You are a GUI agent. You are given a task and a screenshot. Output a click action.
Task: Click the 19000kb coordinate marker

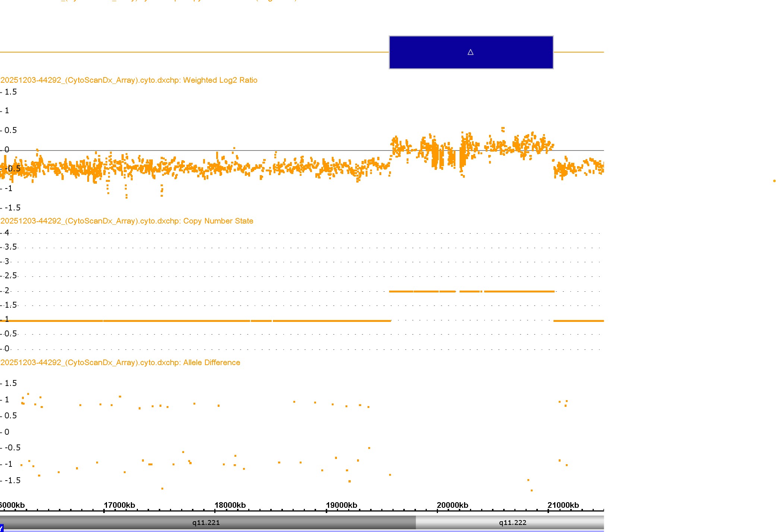point(341,505)
